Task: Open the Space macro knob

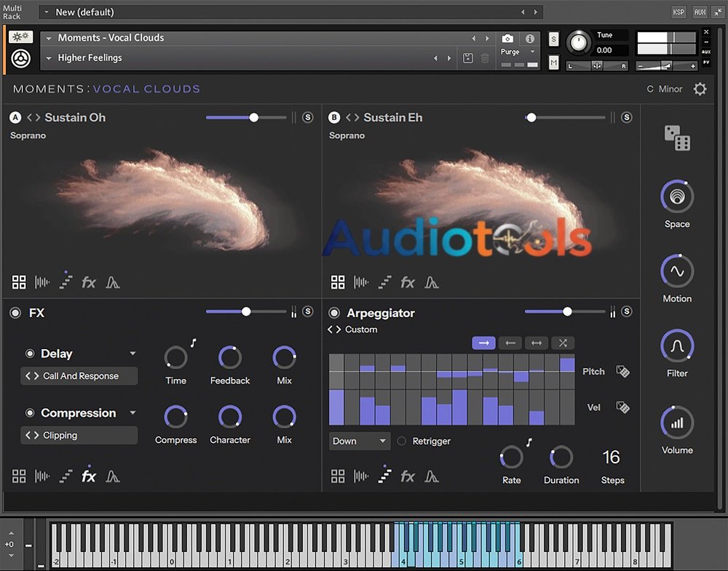Action: coord(677,196)
